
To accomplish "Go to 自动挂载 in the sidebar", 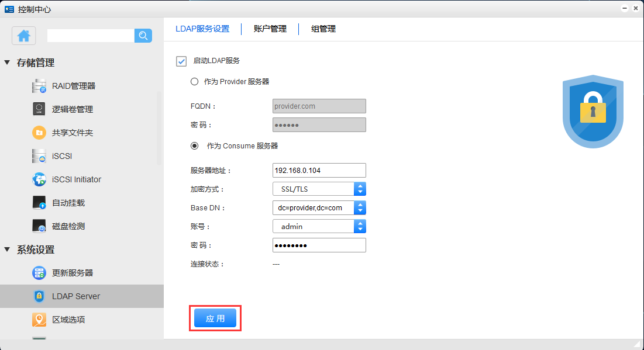I will click(x=68, y=203).
